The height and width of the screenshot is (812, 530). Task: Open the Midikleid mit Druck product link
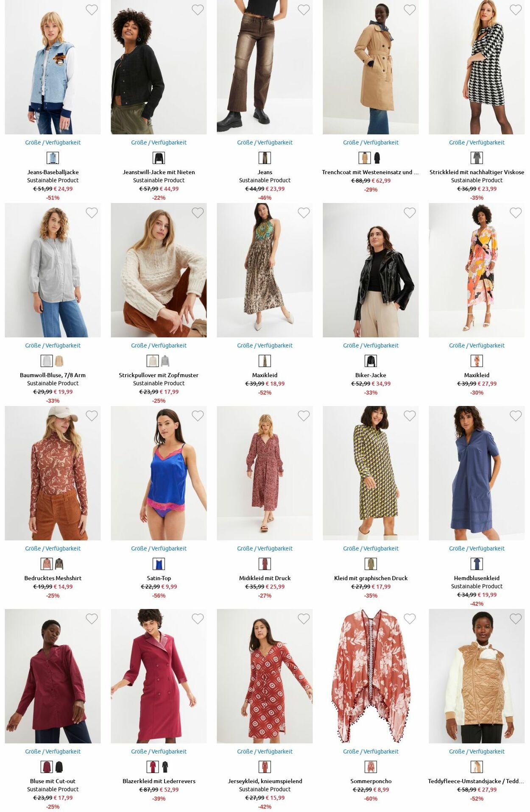point(265,578)
